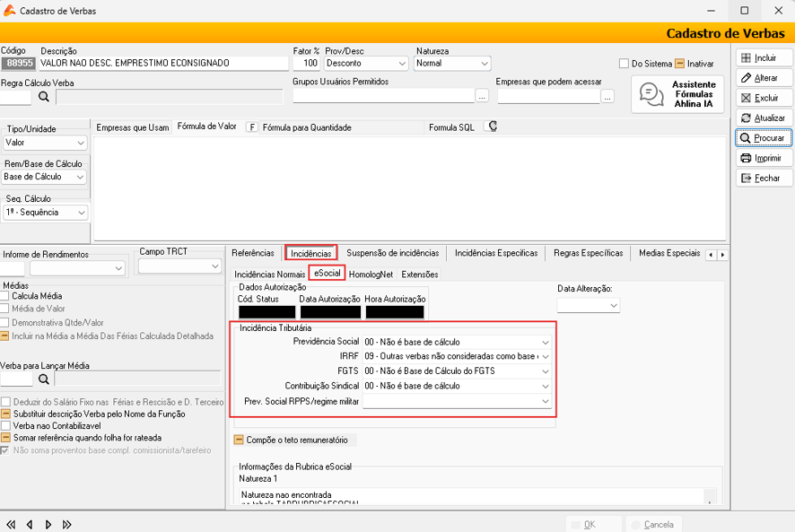This screenshot has width=795, height=532.
Task: Open FGTS incidence dropdown
Action: 457,371
